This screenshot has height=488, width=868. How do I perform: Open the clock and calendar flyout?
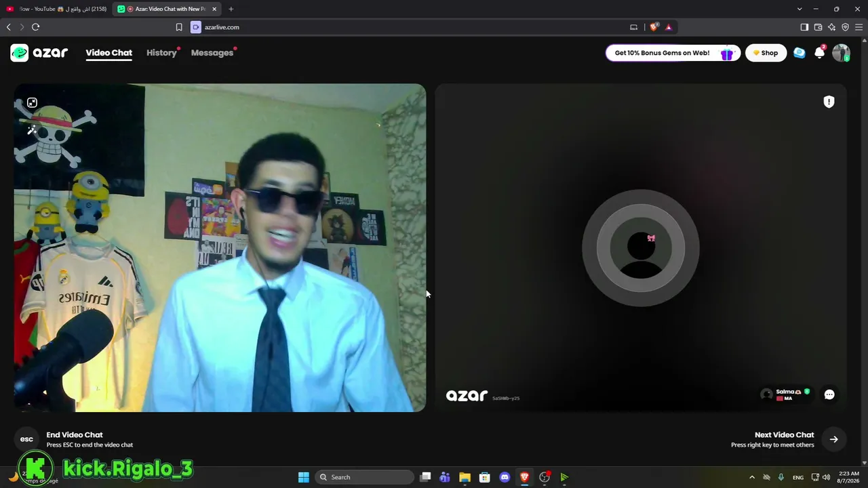(848, 477)
